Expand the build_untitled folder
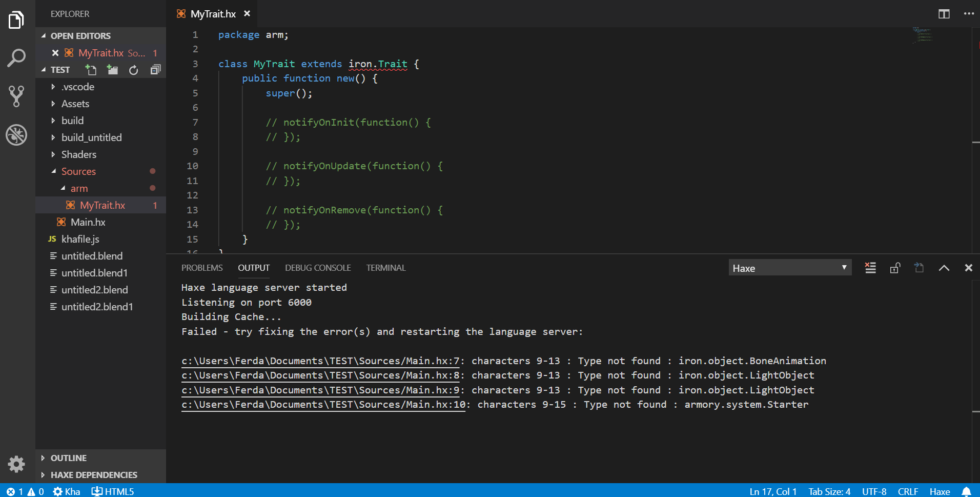This screenshot has height=497, width=980. point(100,137)
